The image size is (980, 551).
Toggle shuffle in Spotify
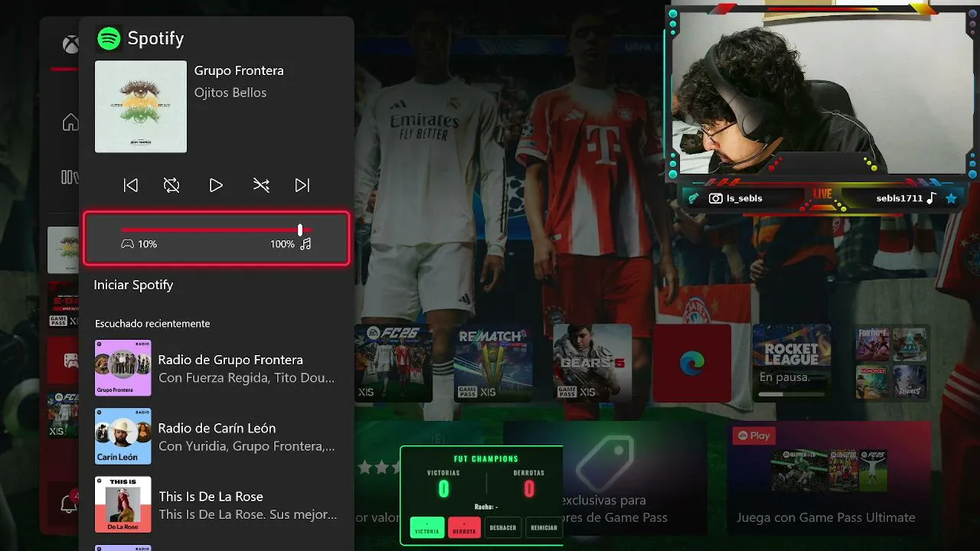tap(261, 185)
